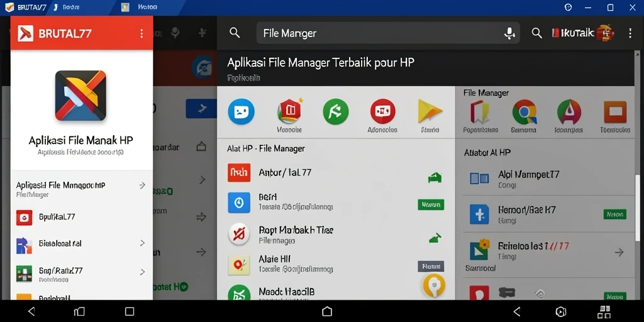Open the Befrl blue clock app icon
The height and width of the screenshot is (322, 644).
(239, 202)
